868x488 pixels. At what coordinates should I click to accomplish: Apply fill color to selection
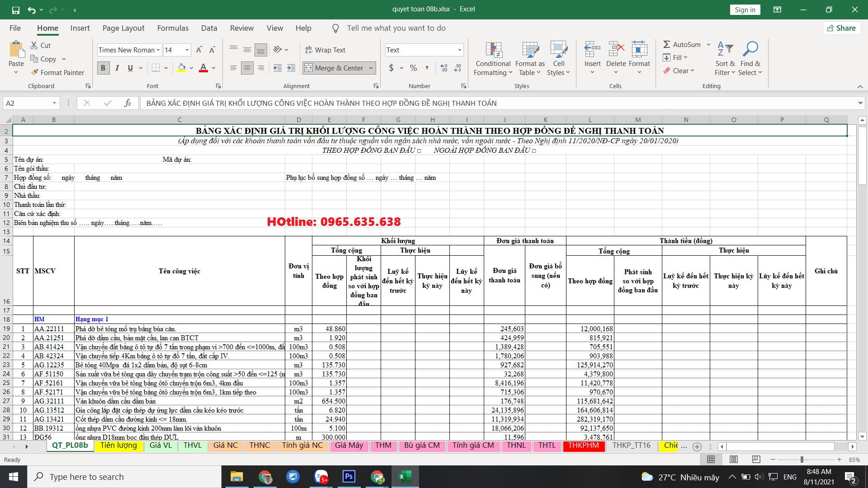coord(181,68)
